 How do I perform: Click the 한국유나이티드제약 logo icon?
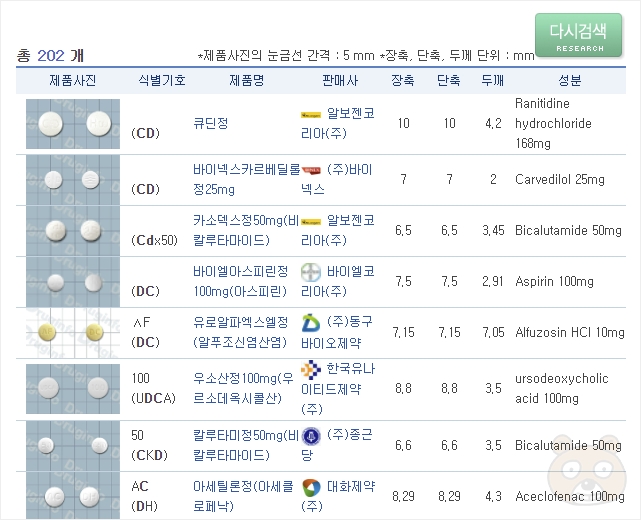click(311, 370)
